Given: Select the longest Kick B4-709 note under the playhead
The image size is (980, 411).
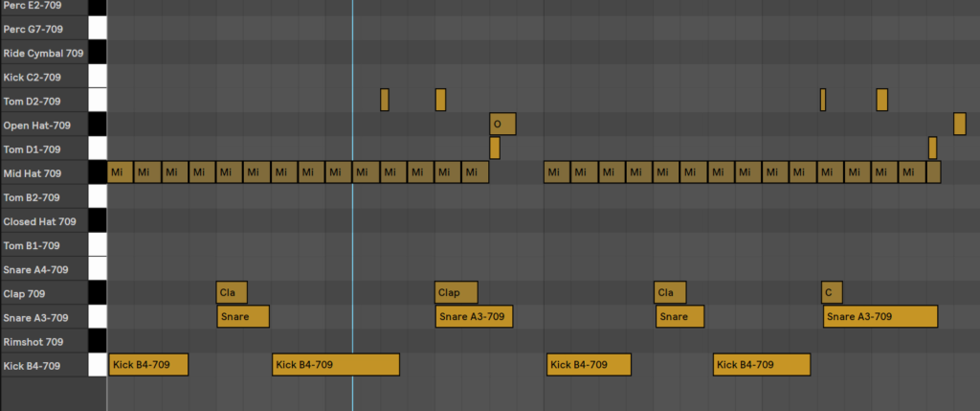Looking at the screenshot, I should (335, 365).
